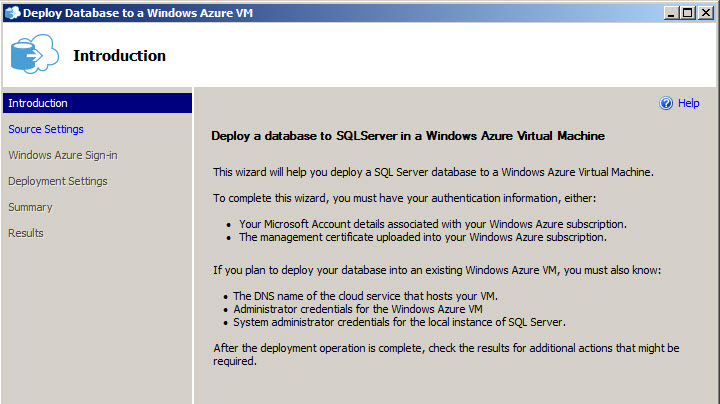This screenshot has height=404, width=720.
Task: Jump to the Summary step
Action: coord(30,207)
